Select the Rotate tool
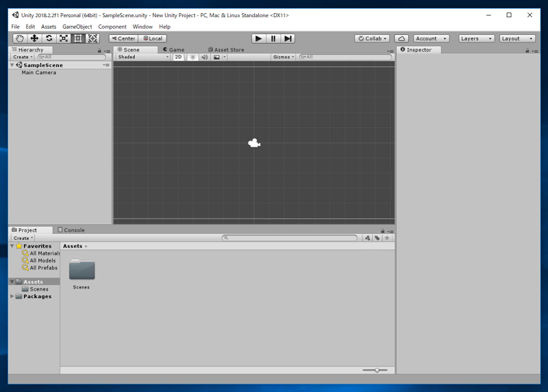 (49, 38)
